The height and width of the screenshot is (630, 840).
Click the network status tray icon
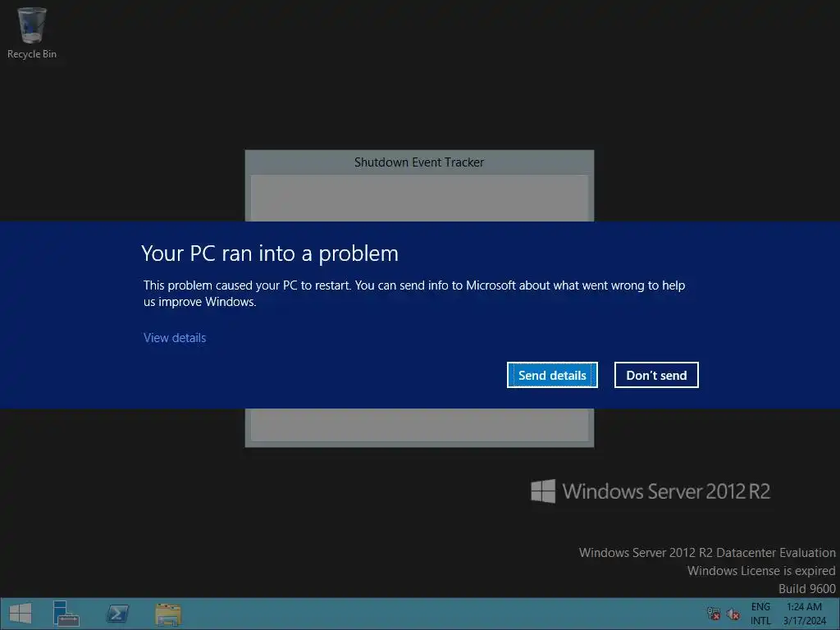[714, 614]
